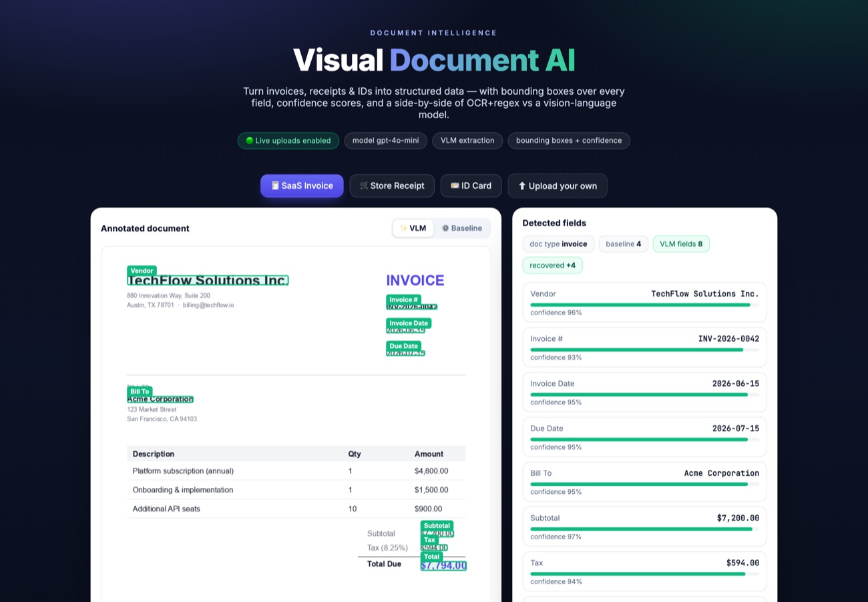The width and height of the screenshot is (868, 602).
Task: Click the doc type invoice chip
Action: (x=558, y=244)
